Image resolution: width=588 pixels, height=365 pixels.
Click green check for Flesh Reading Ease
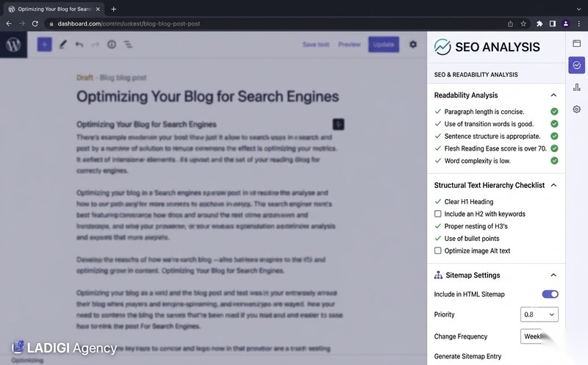pos(554,148)
